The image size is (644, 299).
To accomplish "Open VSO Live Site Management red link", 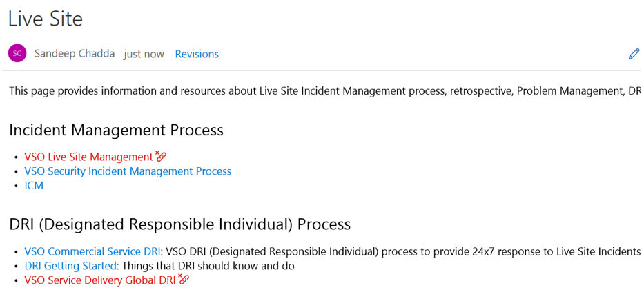I will [x=88, y=157].
